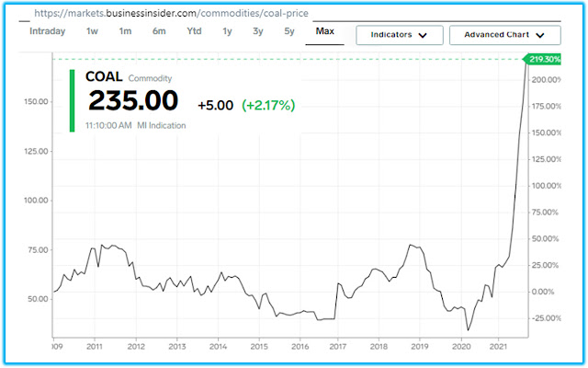588x368 pixels.
Task: Click the 2013 year label
Action: (177, 347)
